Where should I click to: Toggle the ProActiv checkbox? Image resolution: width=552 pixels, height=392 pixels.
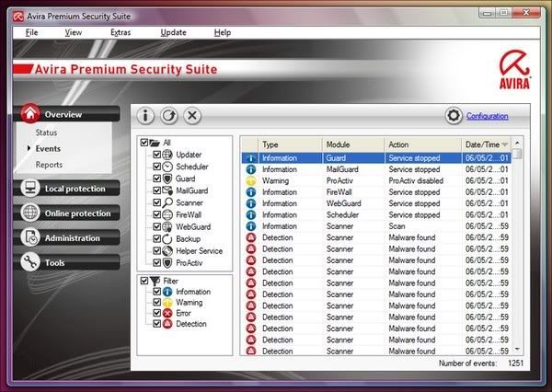(x=157, y=263)
